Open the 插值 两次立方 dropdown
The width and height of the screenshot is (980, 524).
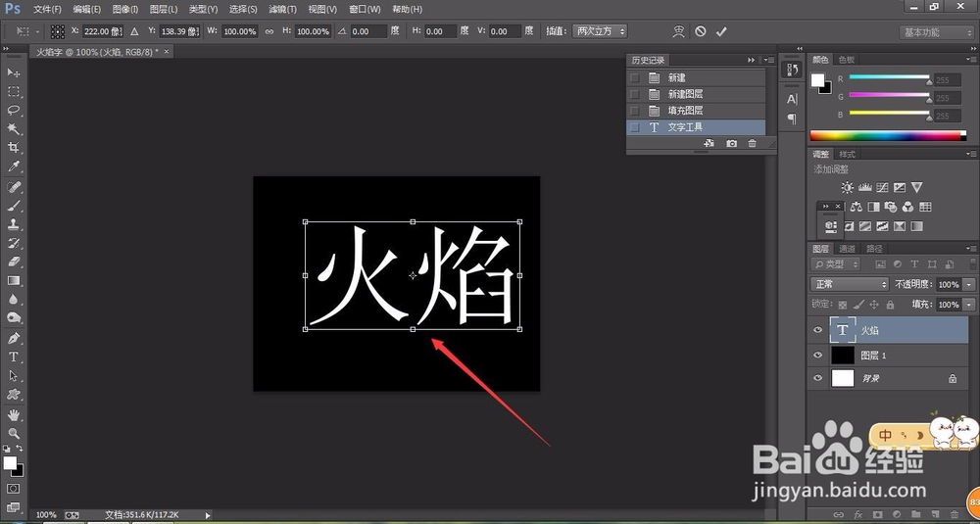[600, 31]
